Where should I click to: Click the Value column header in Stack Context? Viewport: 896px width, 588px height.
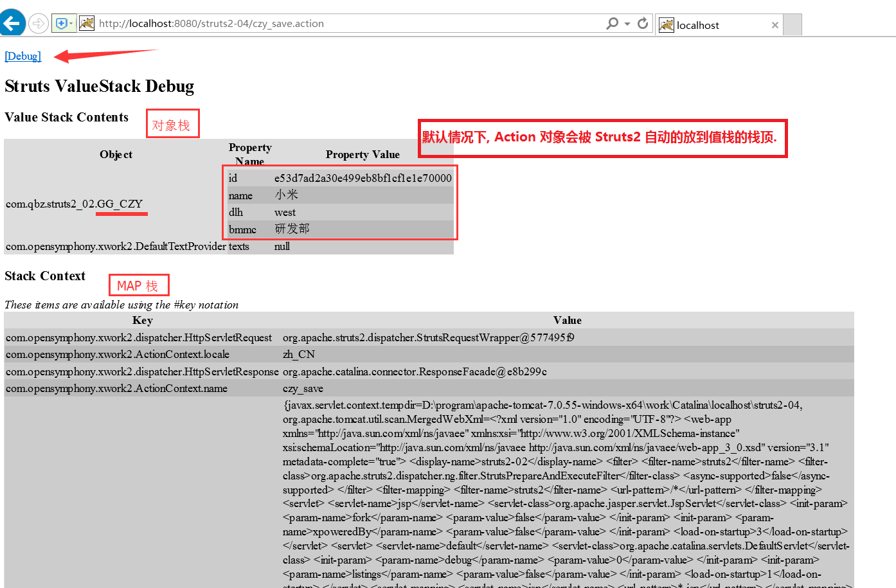(567, 320)
